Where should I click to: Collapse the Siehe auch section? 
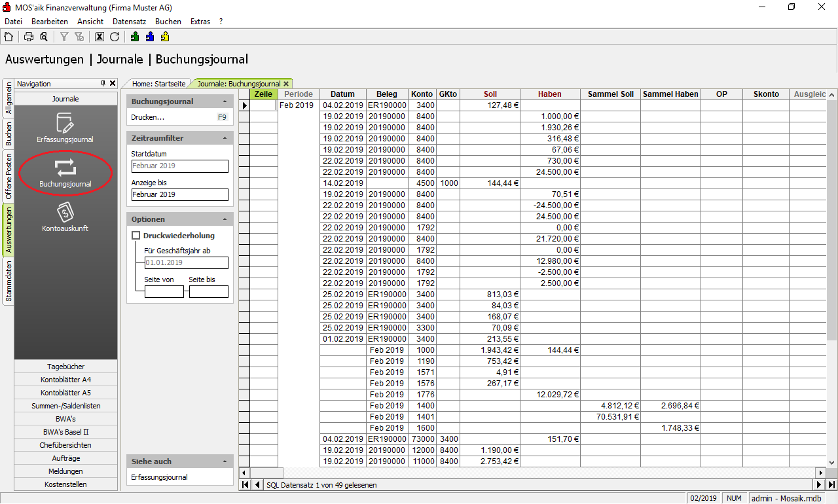click(225, 461)
